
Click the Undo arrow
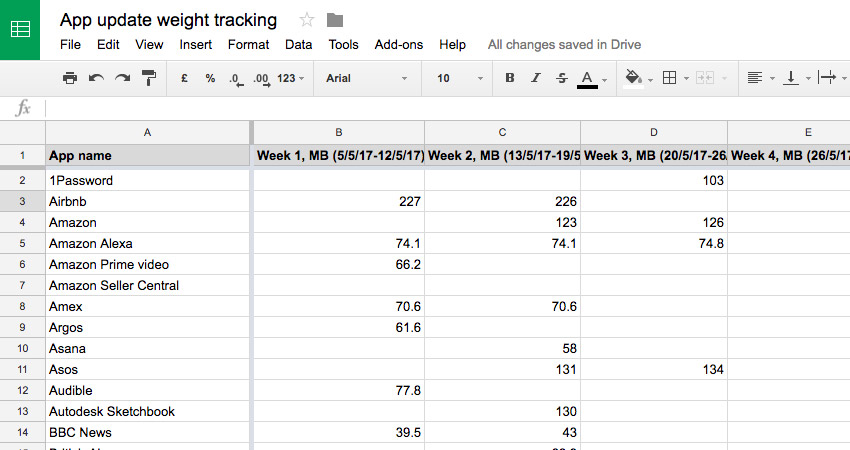96,78
